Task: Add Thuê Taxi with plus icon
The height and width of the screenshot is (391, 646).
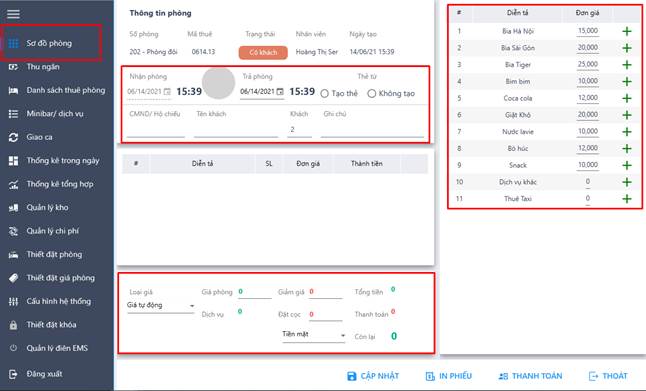Action: (x=627, y=199)
